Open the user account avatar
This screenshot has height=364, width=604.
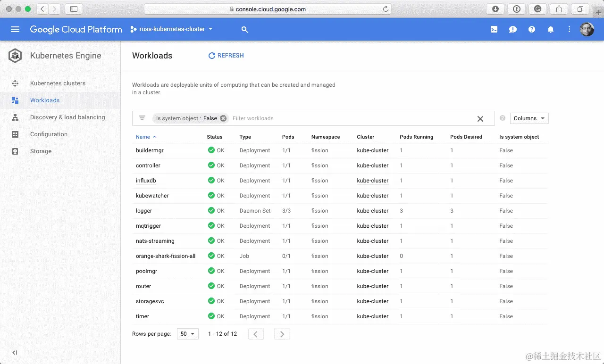pos(587,29)
